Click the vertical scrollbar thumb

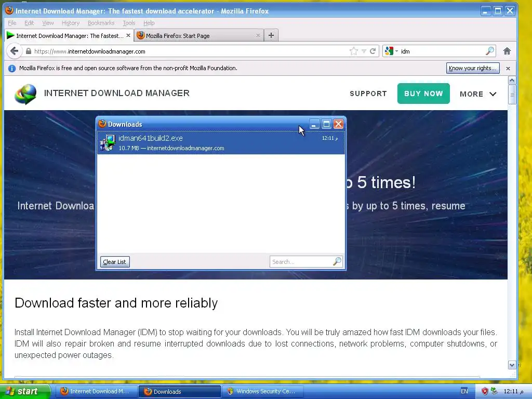coord(512,95)
